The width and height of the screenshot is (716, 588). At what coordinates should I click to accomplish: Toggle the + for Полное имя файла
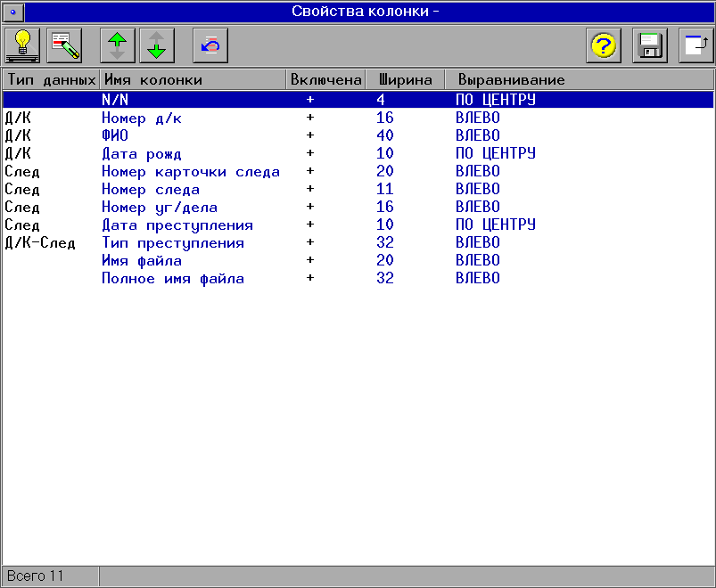[310, 277]
